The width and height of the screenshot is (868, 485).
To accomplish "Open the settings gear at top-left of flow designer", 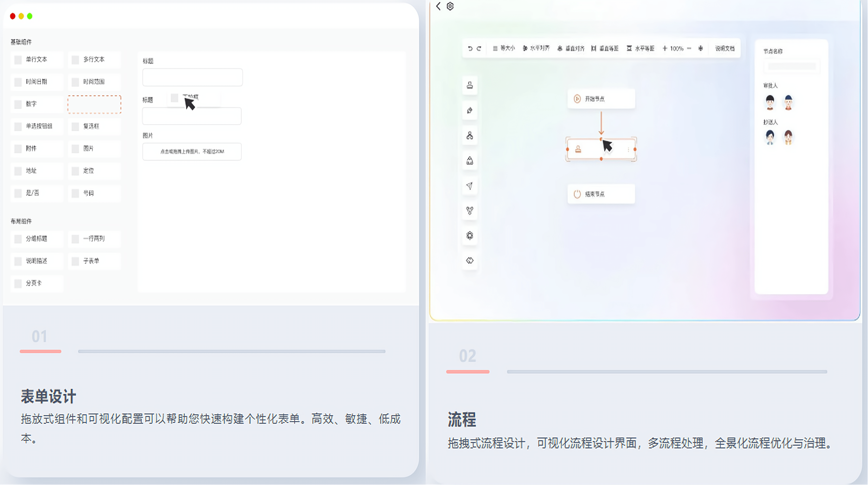I will (450, 6).
